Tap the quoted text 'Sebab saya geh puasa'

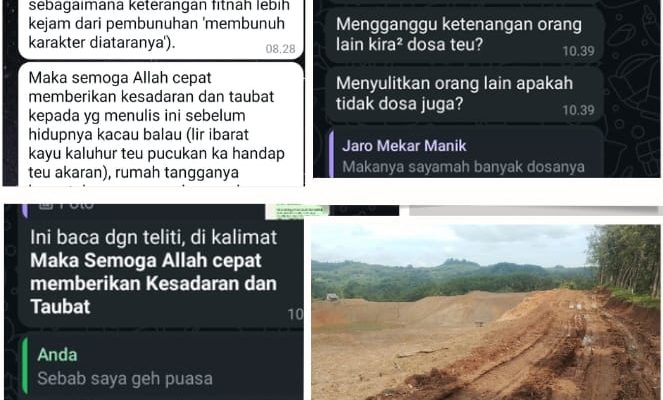click(125, 379)
